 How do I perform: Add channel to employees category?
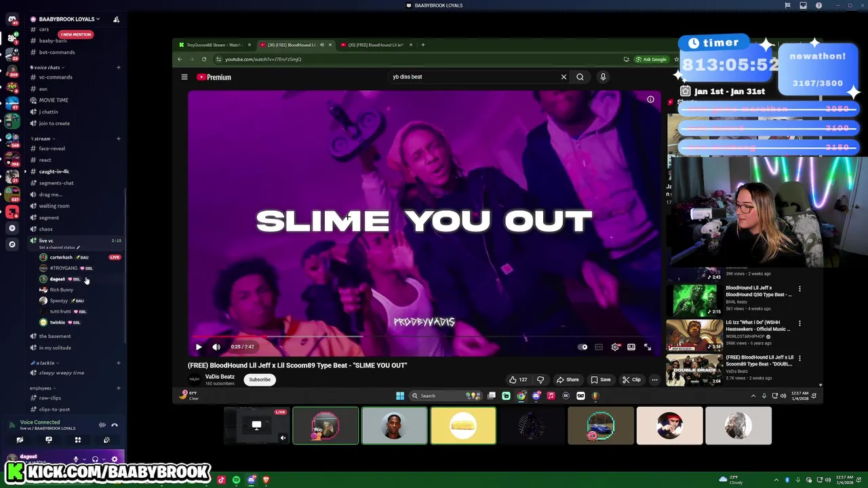(x=118, y=388)
